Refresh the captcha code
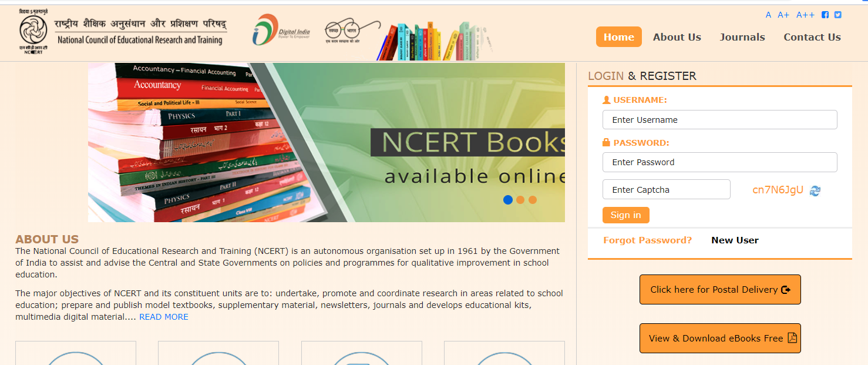 [x=815, y=190]
